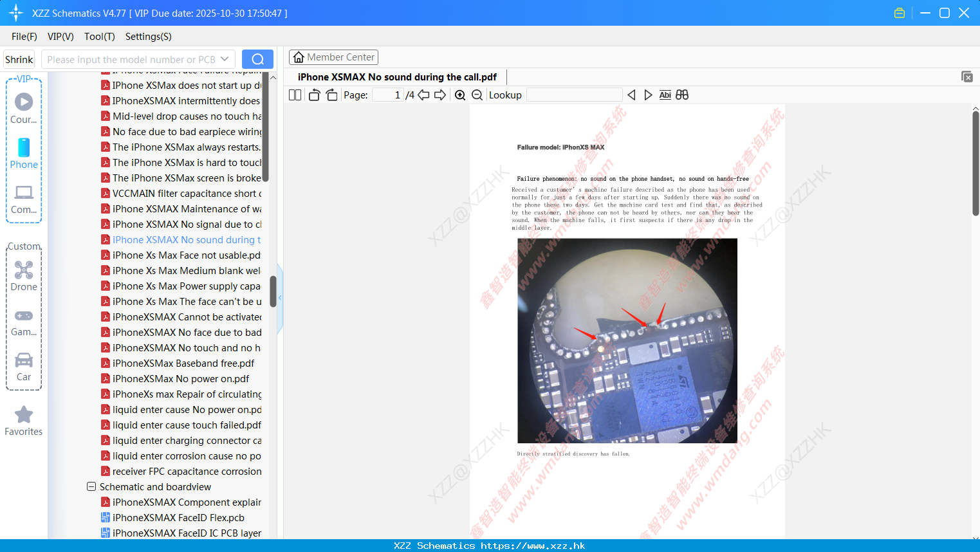980x552 pixels.
Task: Open iPhoneXSMAX Component explain file
Action: 181,502
